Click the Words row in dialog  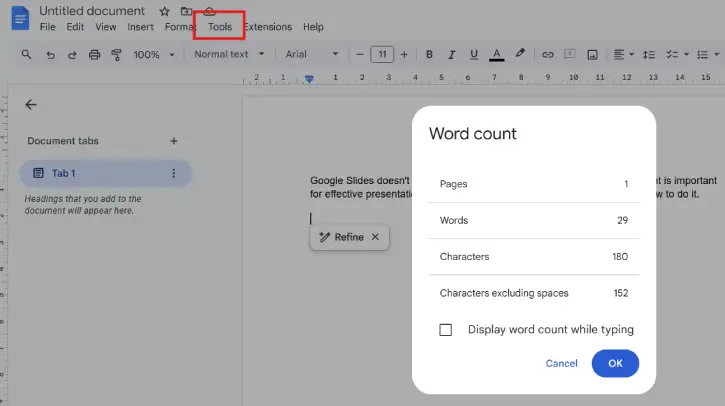point(534,221)
